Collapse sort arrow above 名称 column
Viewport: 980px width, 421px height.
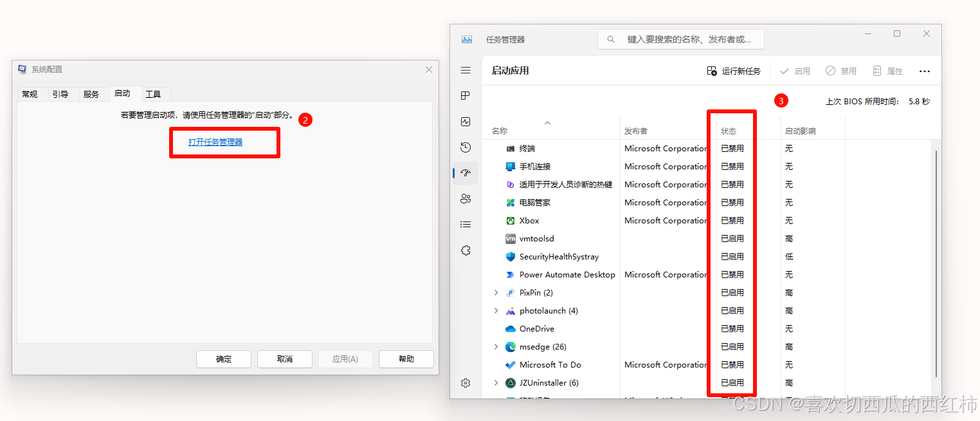[547, 122]
